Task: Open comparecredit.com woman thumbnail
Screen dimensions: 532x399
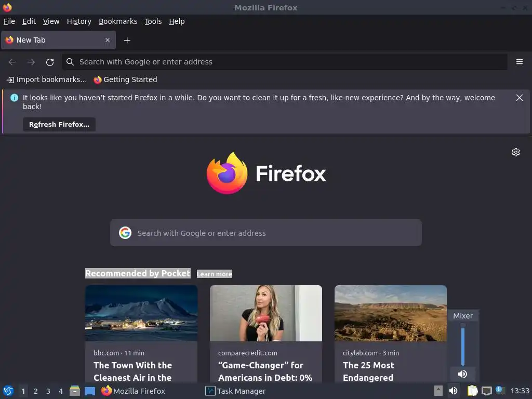Action: [266, 313]
